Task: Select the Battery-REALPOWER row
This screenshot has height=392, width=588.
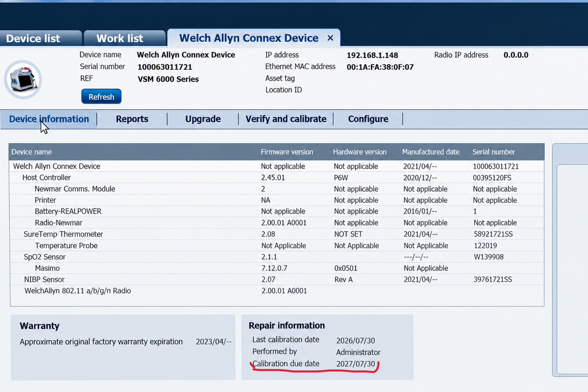Action: pos(276,211)
